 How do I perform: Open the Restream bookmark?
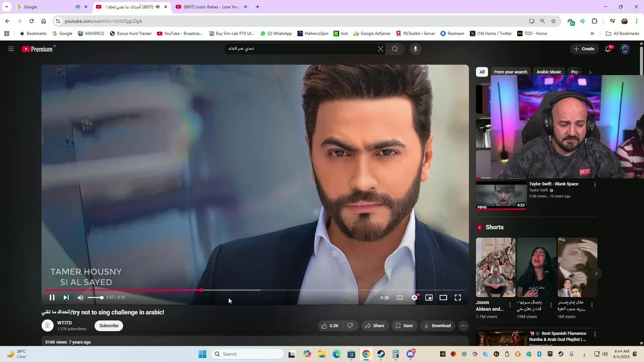452,34
